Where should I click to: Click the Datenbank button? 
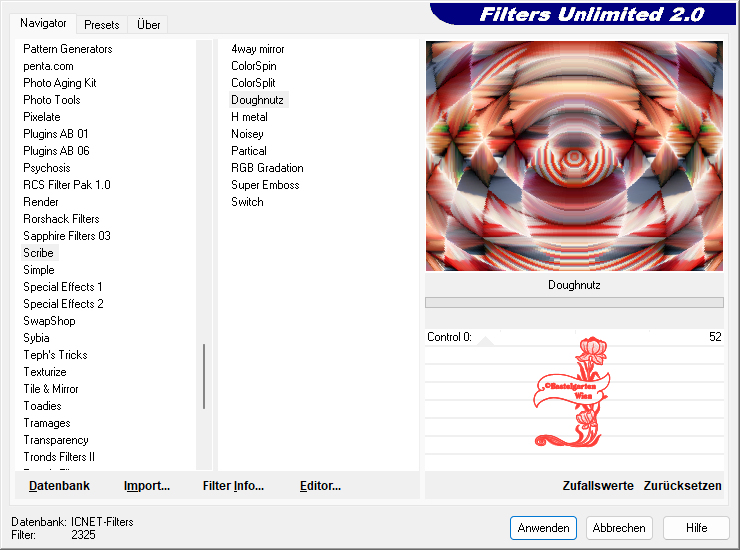coord(59,486)
